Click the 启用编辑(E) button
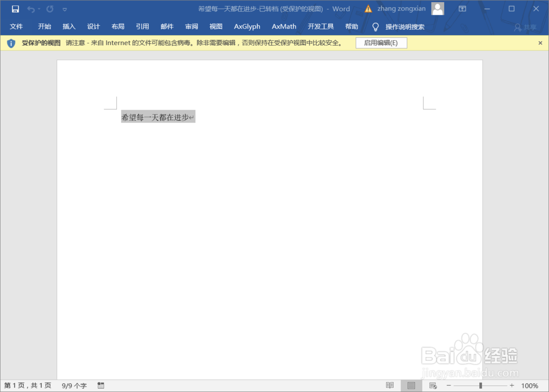The height and width of the screenshot is (392, 549). point(382,43)
